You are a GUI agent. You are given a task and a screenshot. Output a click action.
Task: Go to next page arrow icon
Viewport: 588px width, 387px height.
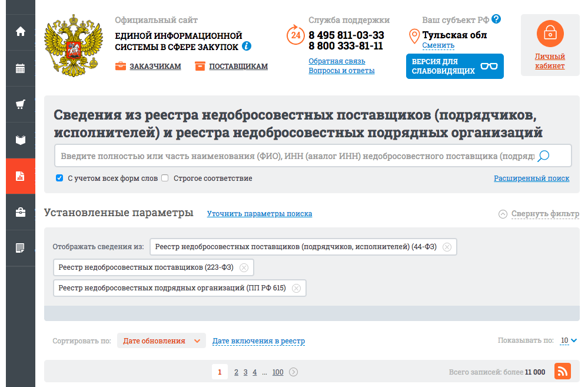pyautogui.click(x=294, y=372)
